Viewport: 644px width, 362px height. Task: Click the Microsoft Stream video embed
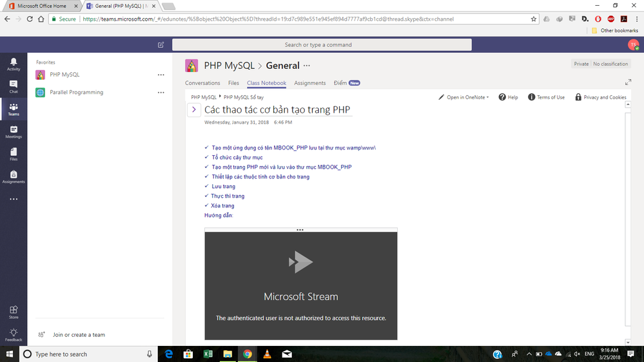[300, 285]
